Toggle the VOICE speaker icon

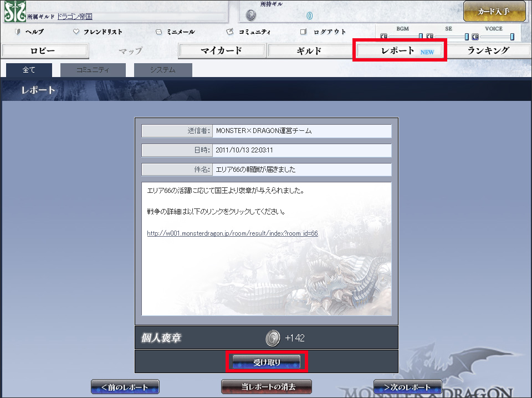click(475, 37)
